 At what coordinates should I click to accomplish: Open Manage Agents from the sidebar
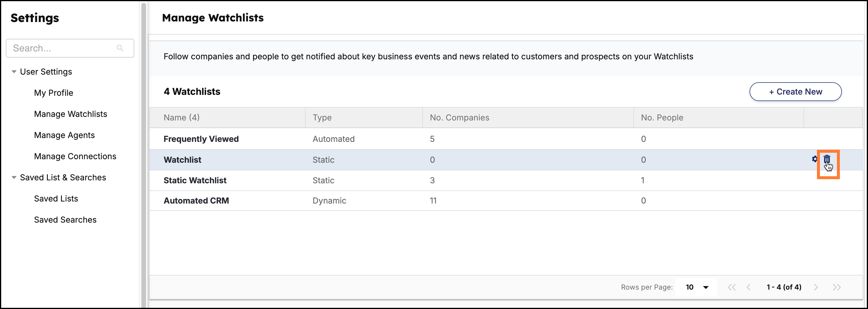point(64,135)
